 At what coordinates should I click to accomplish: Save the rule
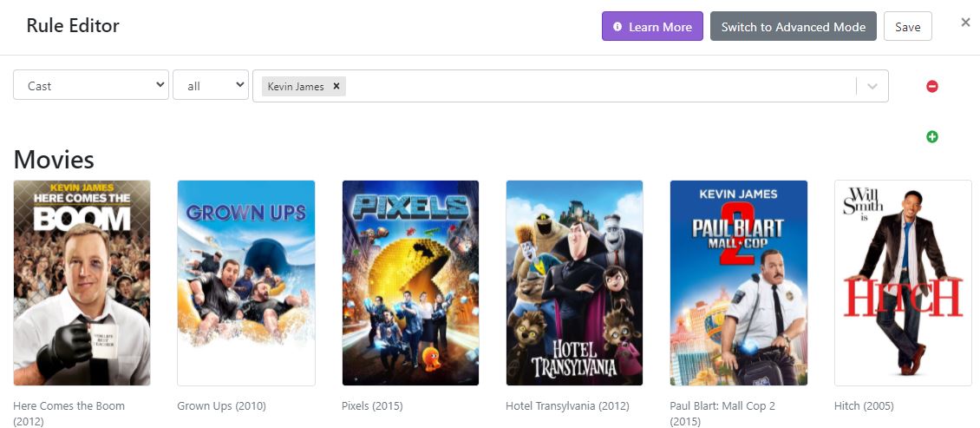click(907, 27)
